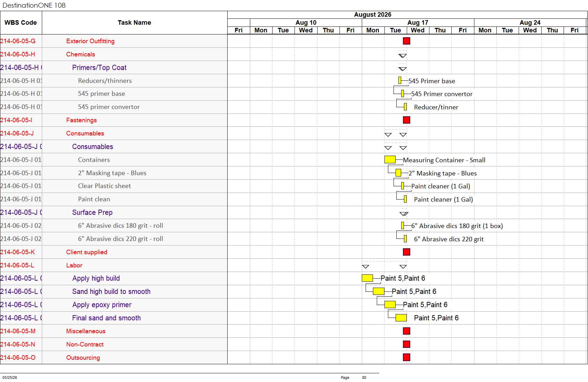Select the Primers/Top Coat task row
This screenshot has height=382, width=588.
[x=114, y=68]
